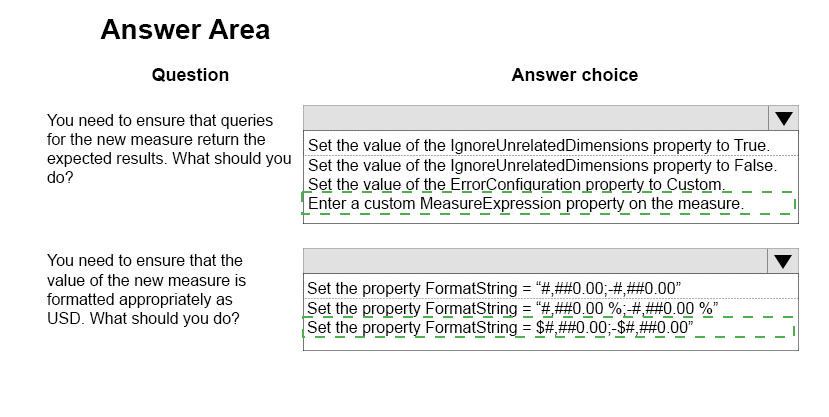The width and height of the screenshot is (829, 417).
Task: Choose the ErrorConfiguration property to Custom option
Action: [517, 184]
